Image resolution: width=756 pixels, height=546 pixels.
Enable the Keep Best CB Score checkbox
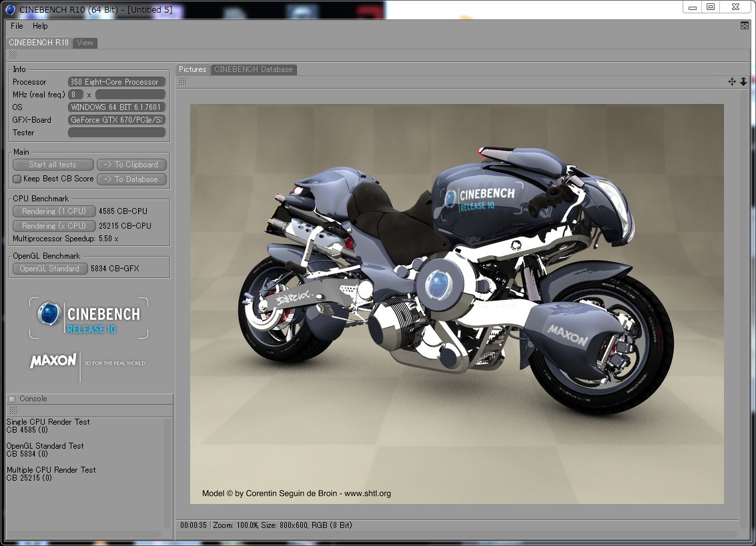pos(17,179)
